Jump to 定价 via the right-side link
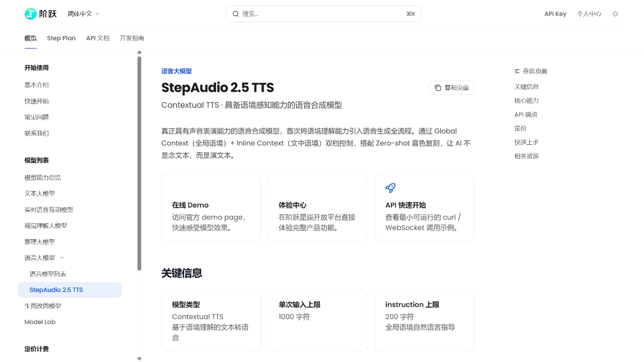644x362 pixels. pos(519,128)
